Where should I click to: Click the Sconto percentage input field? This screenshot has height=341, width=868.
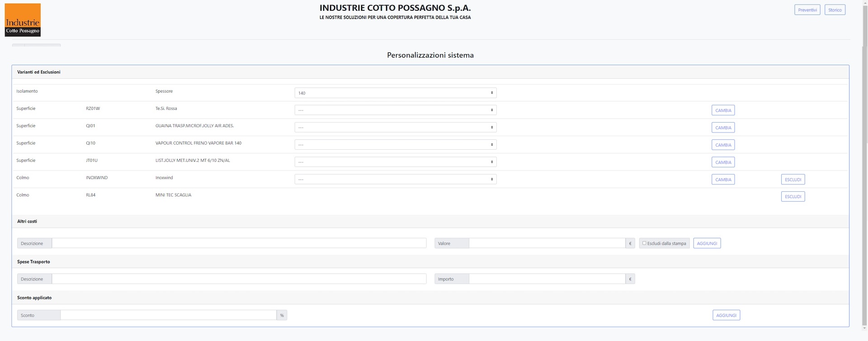(168, 315)
